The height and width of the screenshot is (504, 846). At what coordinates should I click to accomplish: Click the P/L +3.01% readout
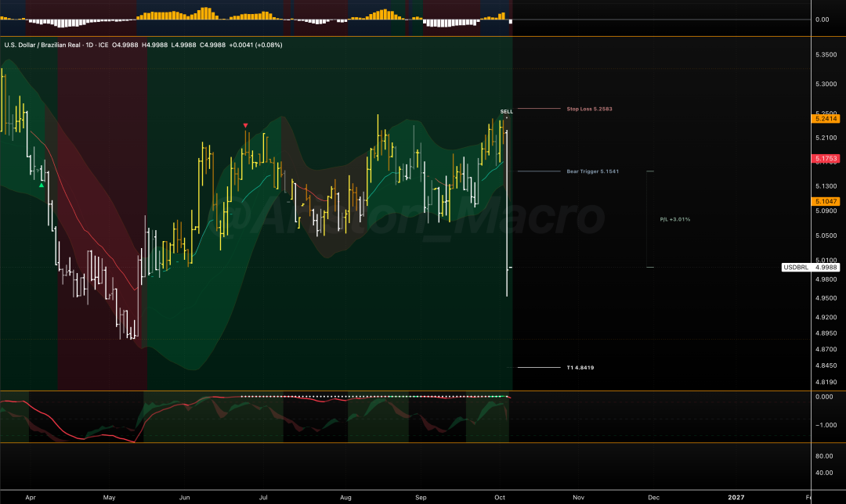coord(675,219)
